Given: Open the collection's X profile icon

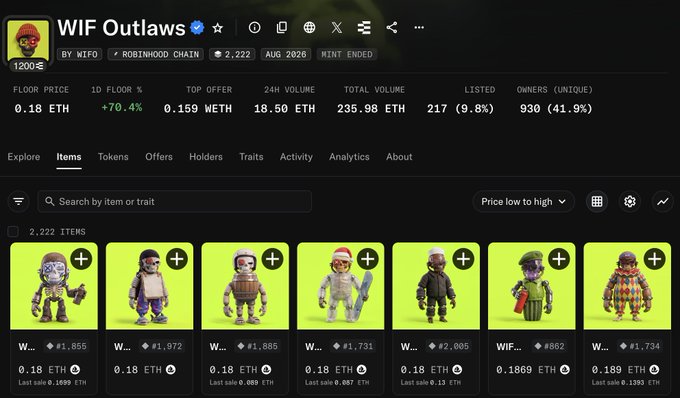Looking at the screenshot, I should [337, 28].
